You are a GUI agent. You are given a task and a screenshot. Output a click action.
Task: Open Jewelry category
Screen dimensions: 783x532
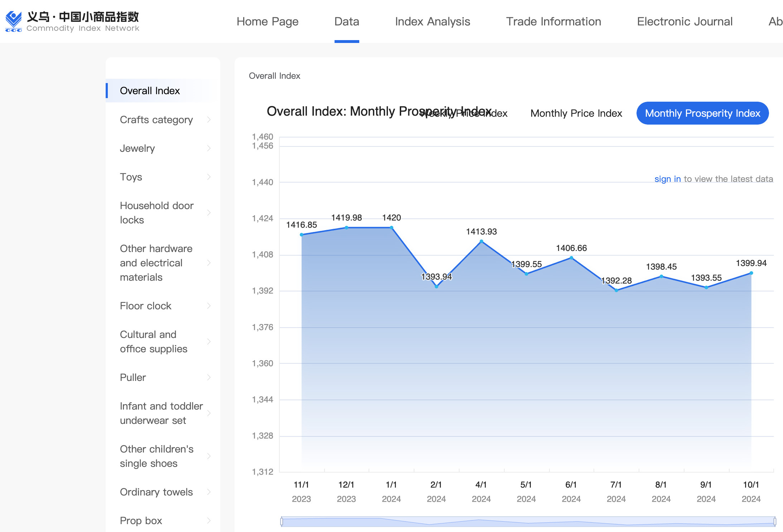137,148
